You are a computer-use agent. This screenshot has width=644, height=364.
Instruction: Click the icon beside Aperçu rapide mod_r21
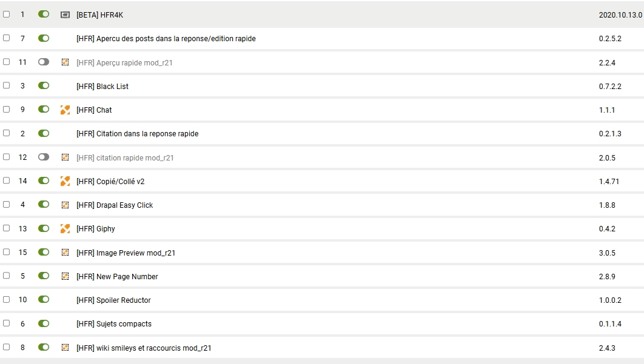(x=65, y=62)
